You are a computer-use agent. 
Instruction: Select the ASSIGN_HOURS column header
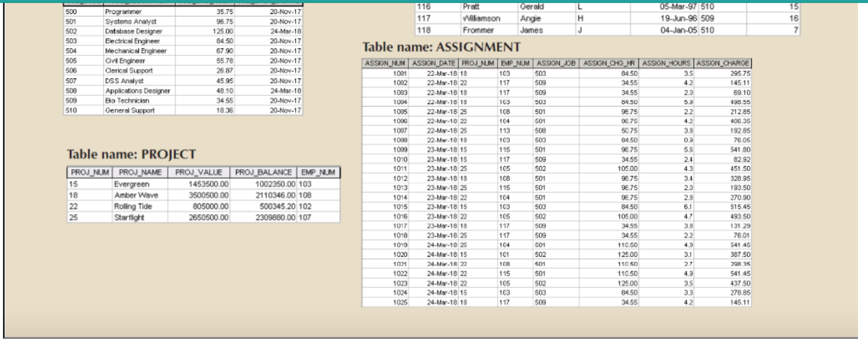click(x=666, y=63)
